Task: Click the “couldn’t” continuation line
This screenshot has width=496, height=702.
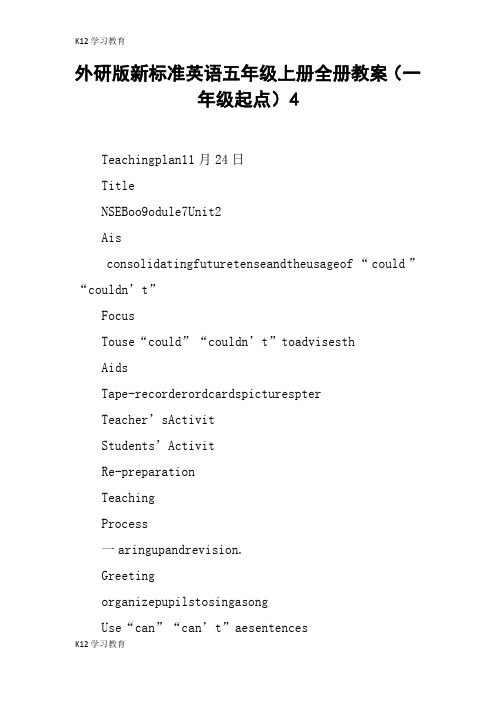Action: (118, 290)
